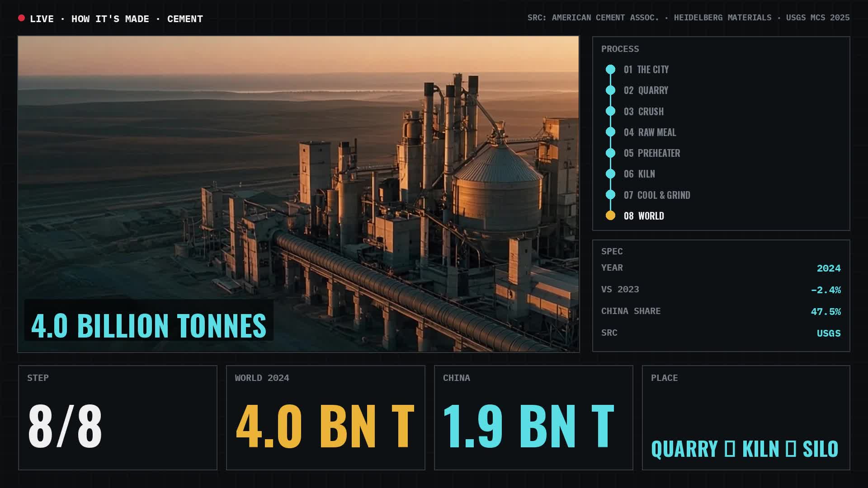Click the '4.0 BILLION TONNES' overlay caption
This screenshot has height=488, width=868.
pyautogui.click(x=149, y=325)
